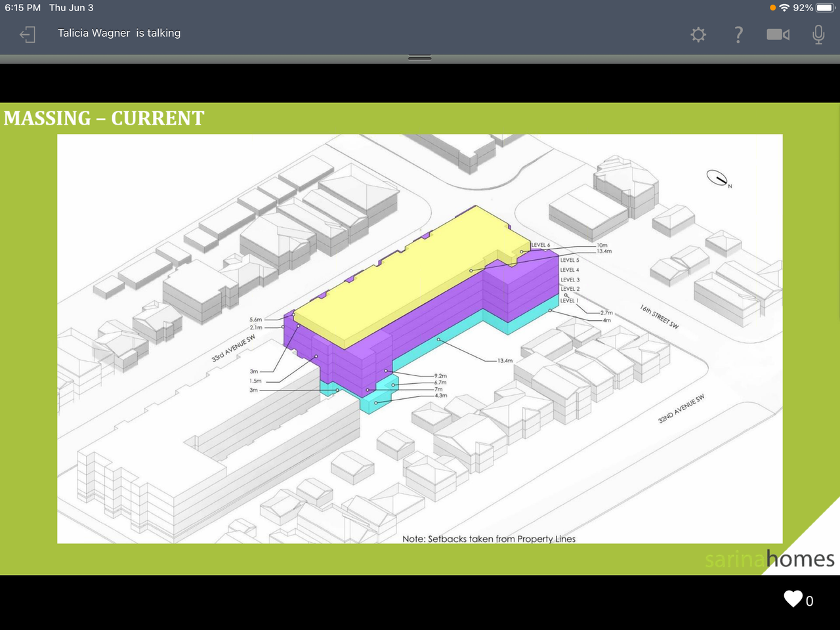840x630 pixels.
Task: Tap the '6.7m' setback dimension
Action: pyautogui.click(x=440, y=382)
